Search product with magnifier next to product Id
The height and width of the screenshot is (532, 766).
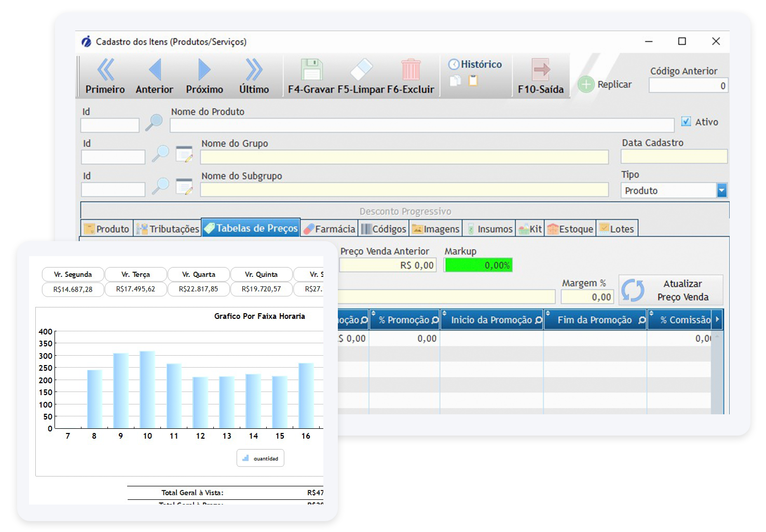[154, 122]
